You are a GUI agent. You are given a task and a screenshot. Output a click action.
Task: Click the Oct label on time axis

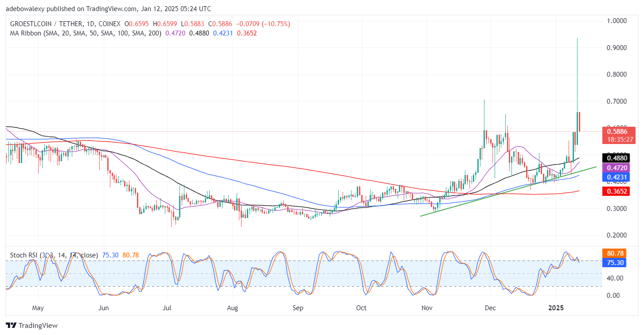tap(361, 307)
